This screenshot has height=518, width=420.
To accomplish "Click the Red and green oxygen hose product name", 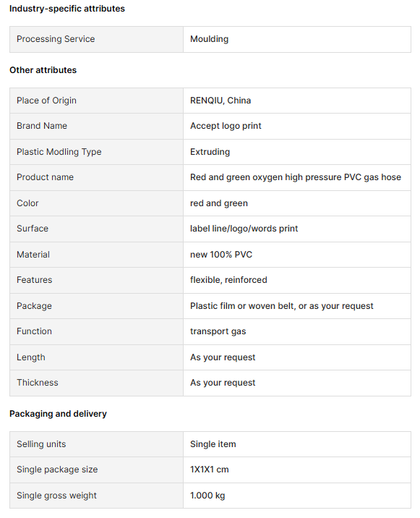I will [296, 177].
